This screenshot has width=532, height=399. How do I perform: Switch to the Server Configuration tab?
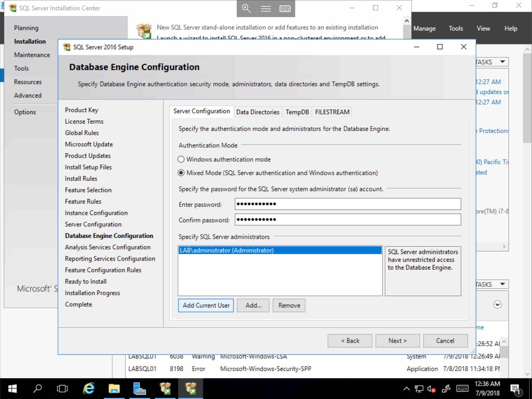[x=202, y=111]
